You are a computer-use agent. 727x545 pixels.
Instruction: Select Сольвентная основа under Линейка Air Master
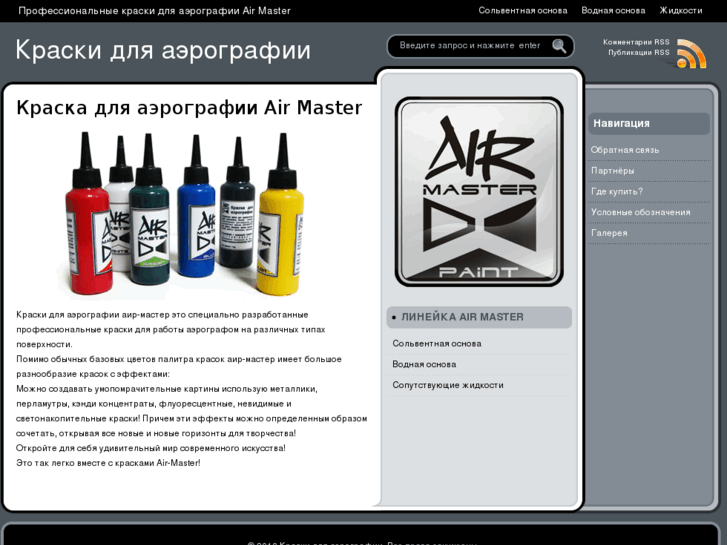pos(436,343)
